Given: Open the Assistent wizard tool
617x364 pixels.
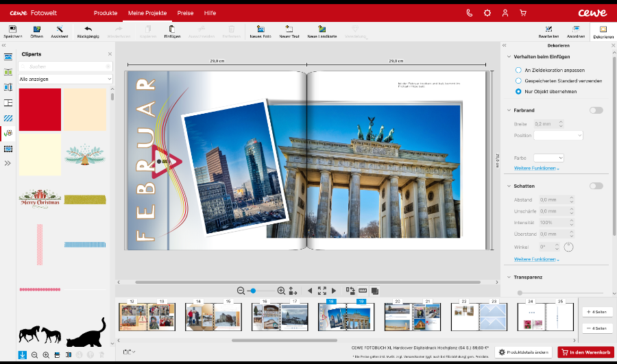Looking at the screenshot, I should pos(60,31).
